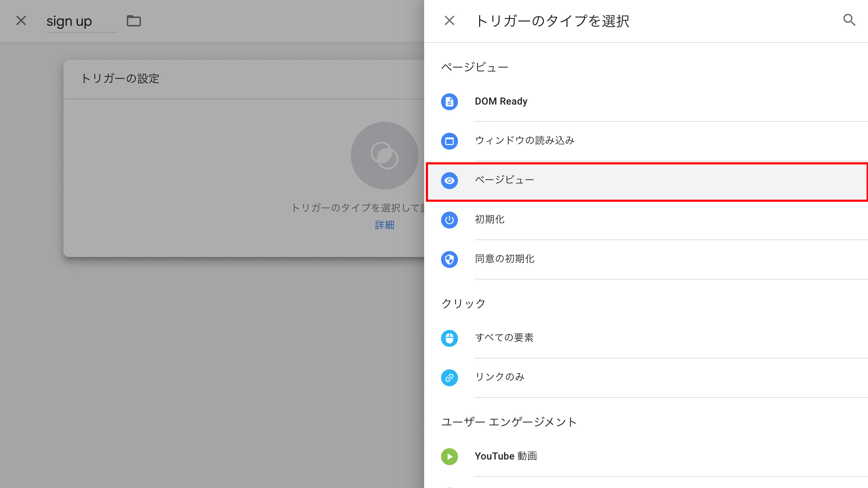Choose すべての要素 click trigger

646,338
